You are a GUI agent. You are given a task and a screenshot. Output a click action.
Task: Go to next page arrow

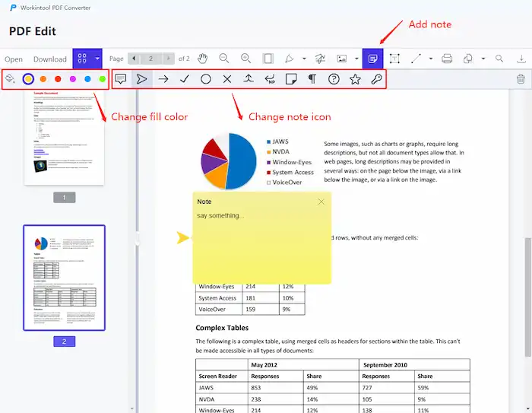(x=168, y=59)
